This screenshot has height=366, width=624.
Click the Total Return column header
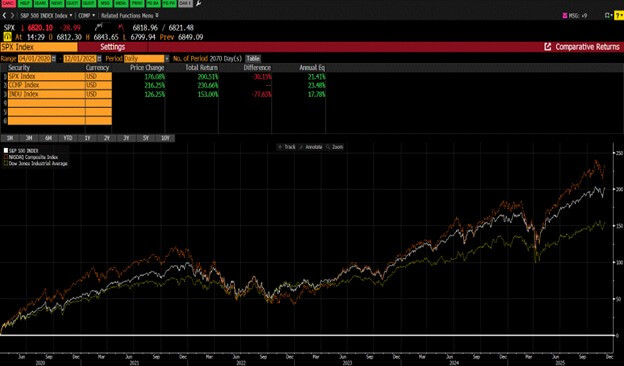tap(201, 68)
